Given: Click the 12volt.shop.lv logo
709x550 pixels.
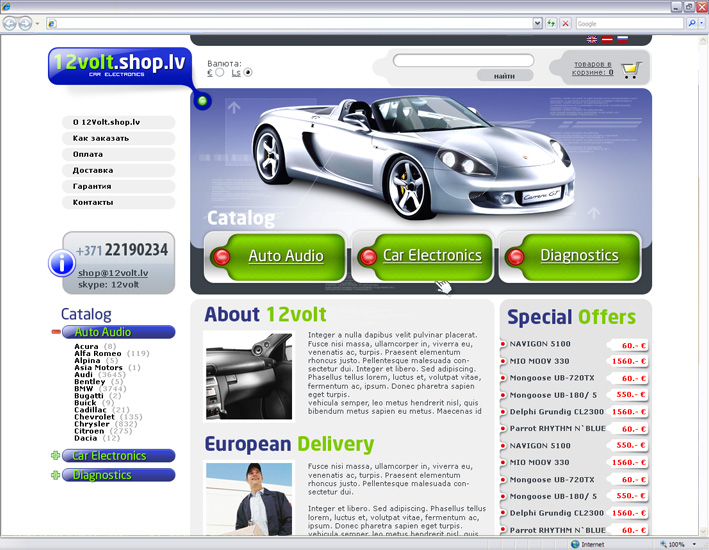Looking at the screenshot, I should (119, 66).
